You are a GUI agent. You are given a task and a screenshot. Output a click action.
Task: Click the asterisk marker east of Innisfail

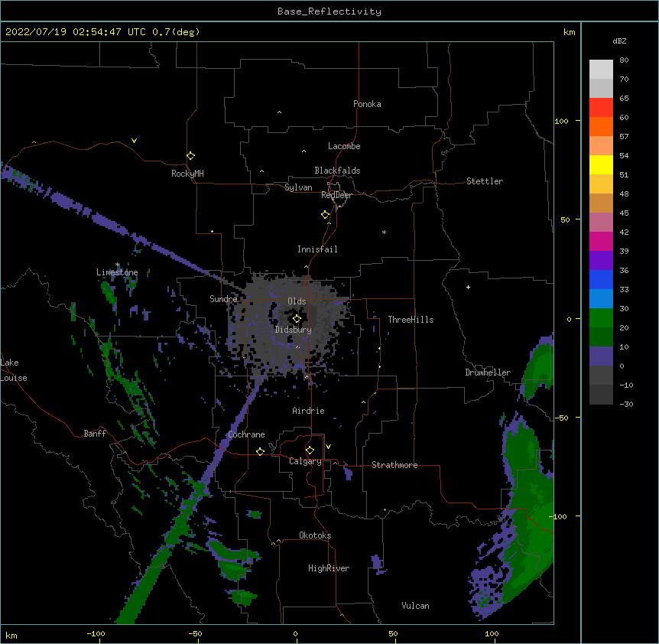tap(384, 232)
